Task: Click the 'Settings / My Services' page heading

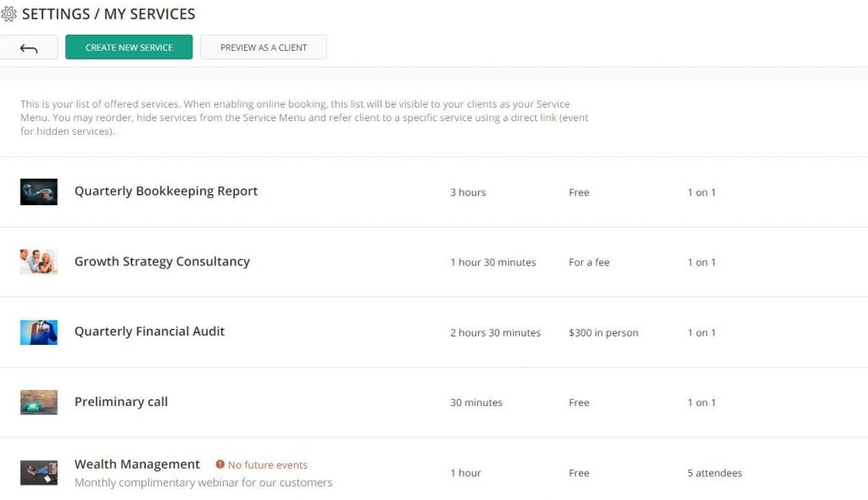Action: coord(108,14)
